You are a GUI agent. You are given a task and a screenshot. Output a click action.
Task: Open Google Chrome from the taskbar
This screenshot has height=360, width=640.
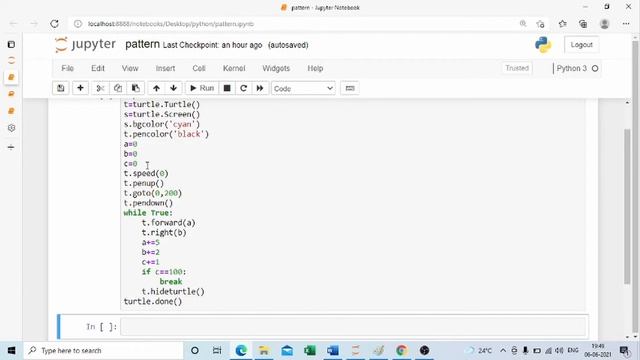(x=402, y=350)
